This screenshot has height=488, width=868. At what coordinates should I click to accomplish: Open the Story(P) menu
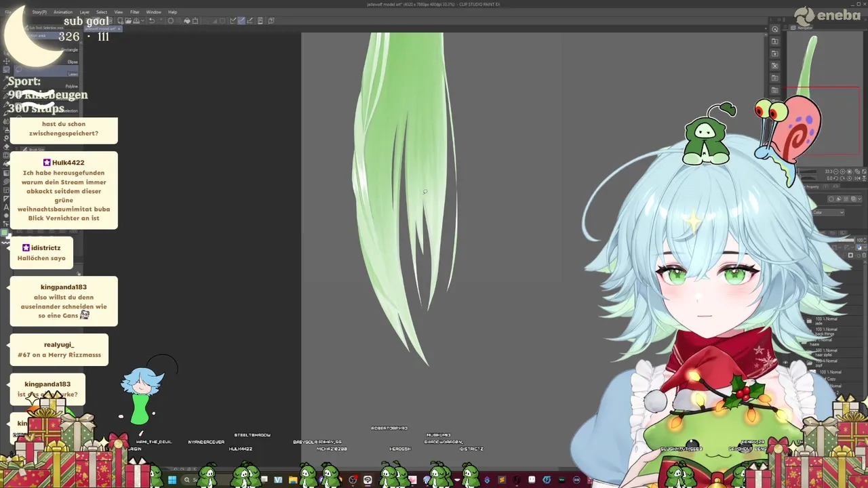point(39,12)
